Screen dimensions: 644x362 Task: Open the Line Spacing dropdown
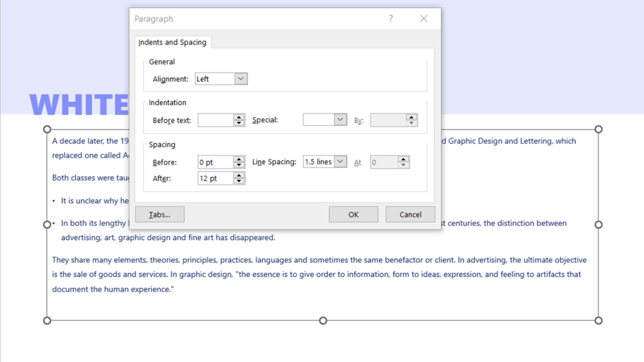(340, 162)
